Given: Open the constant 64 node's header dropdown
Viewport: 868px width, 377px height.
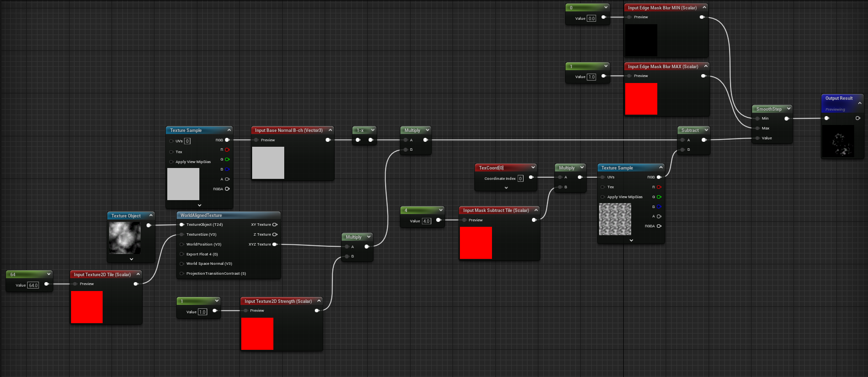Looking at the screenshot, I should [x=48, y=274].
